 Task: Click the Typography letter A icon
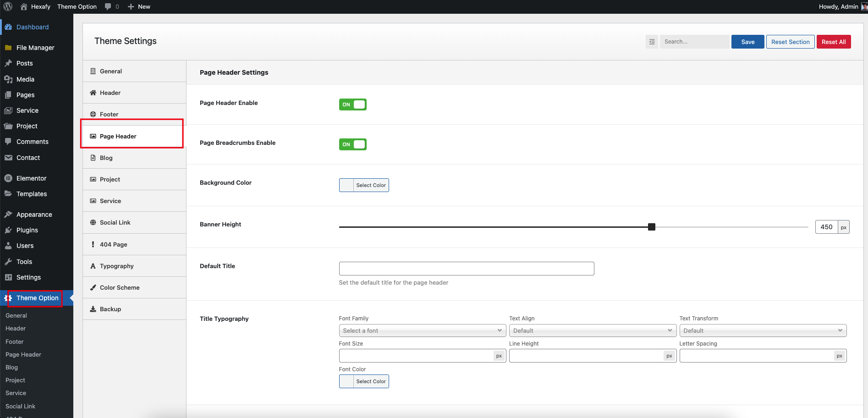point(93,266)
